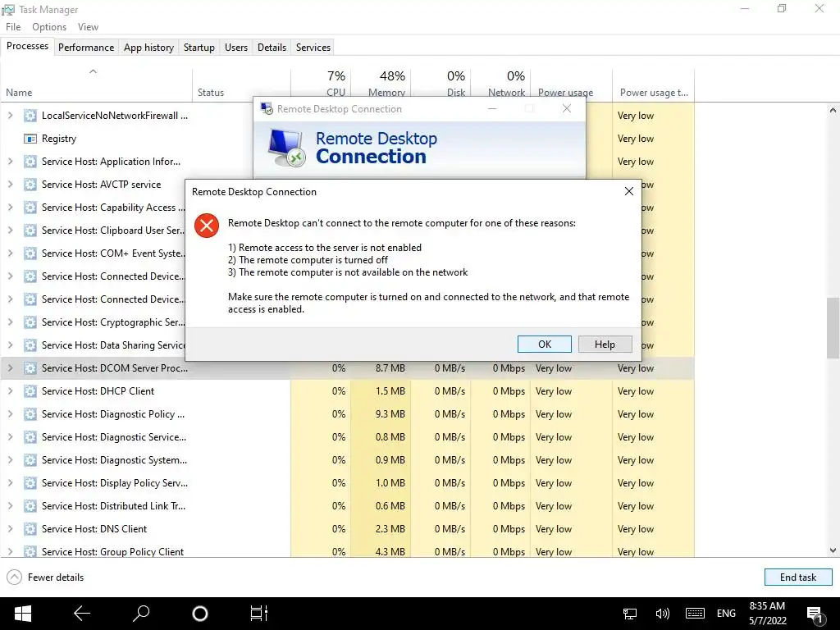This screenshot has width=840, height=630.
Task: Click gear icon of Service Host: DCOM Server Proc
Action: 30,368
